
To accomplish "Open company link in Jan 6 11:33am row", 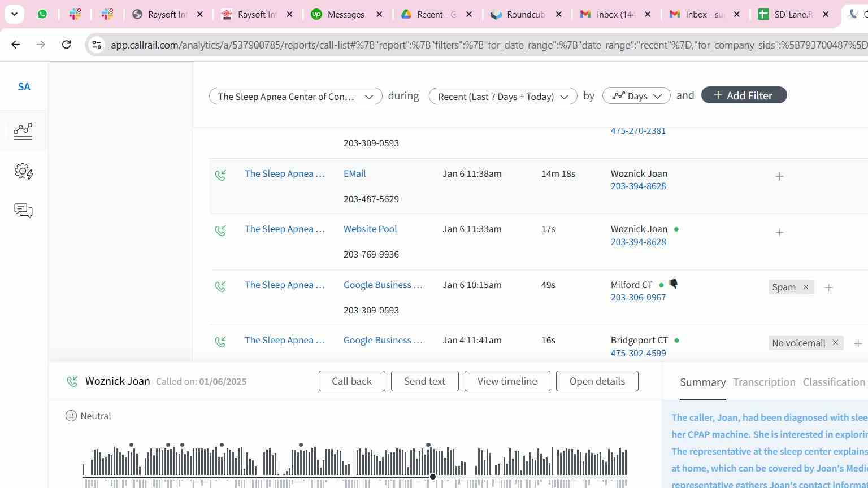I will (x=285, y=229).
